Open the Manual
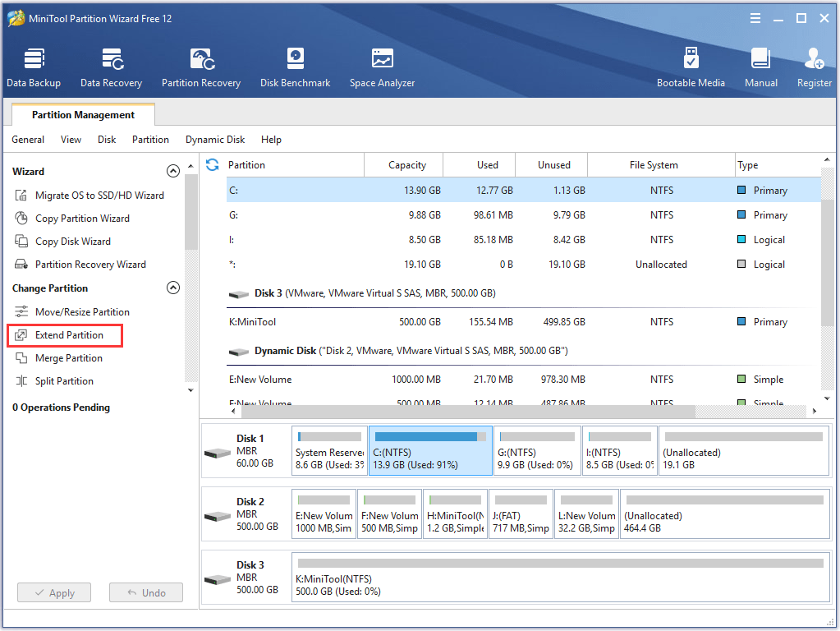This screenshot has height=631, width=840. (x=760, y=66)
